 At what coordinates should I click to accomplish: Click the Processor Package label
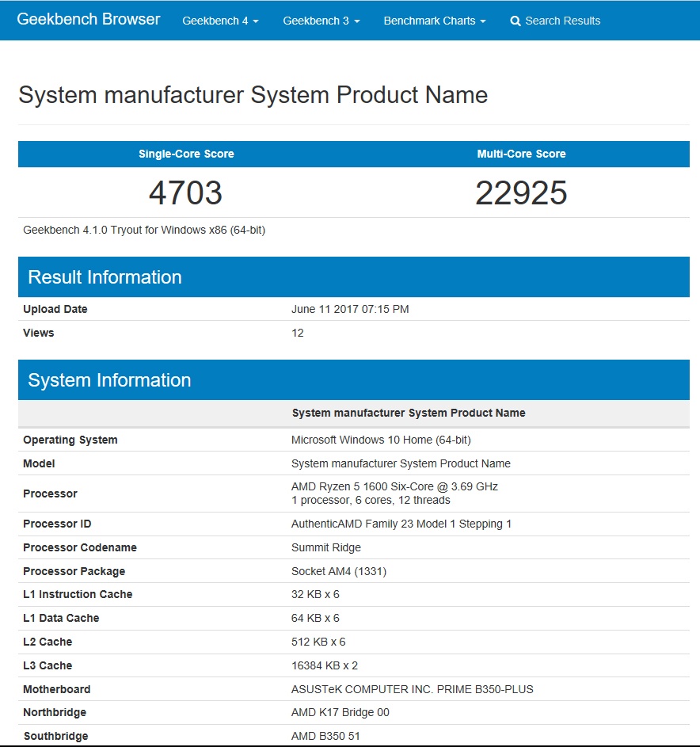[x=74, y=571]
